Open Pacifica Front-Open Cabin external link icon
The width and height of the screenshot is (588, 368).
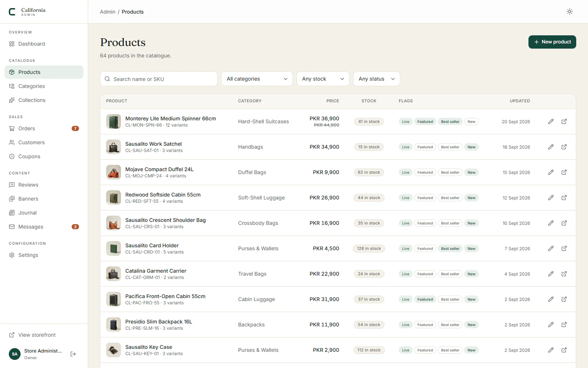click(564, 299)
